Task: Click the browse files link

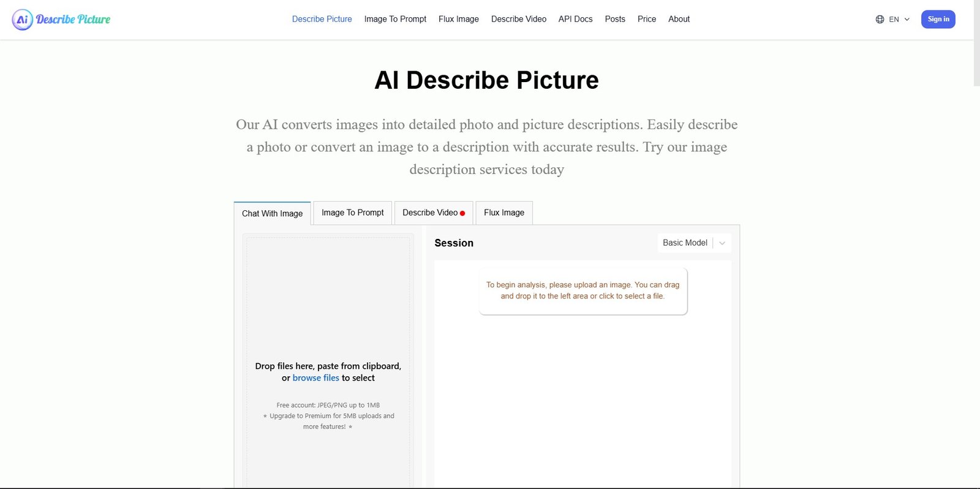Action: (x=315, y=378)
